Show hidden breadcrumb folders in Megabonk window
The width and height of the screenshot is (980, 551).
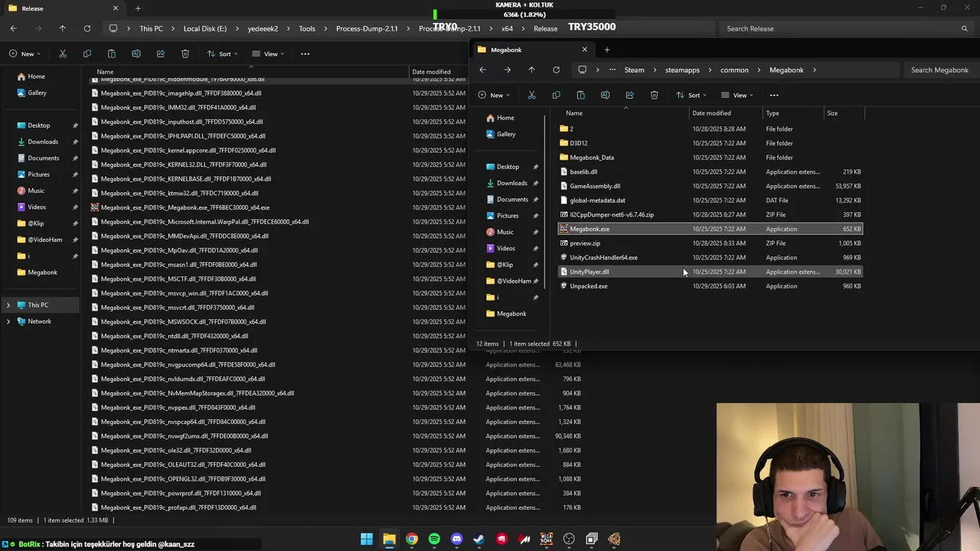click(612, 70)
